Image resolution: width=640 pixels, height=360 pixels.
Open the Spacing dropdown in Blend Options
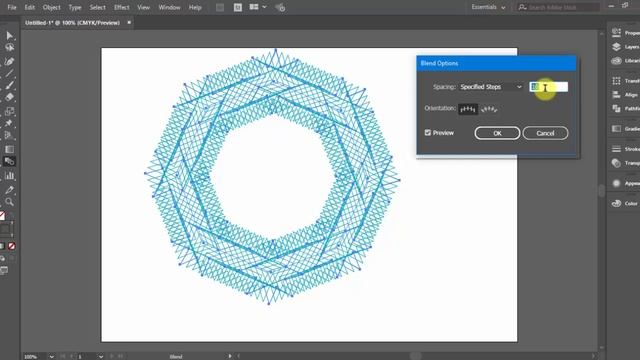coord(491,87)
